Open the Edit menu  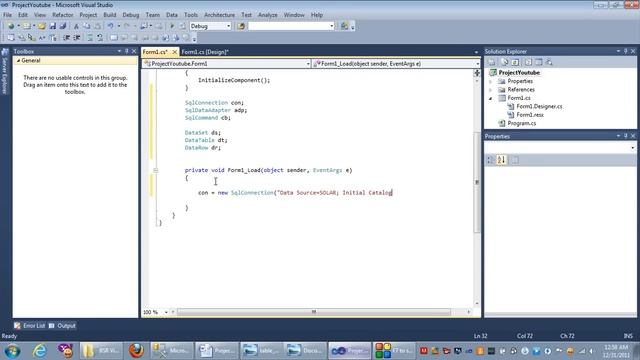23,15
